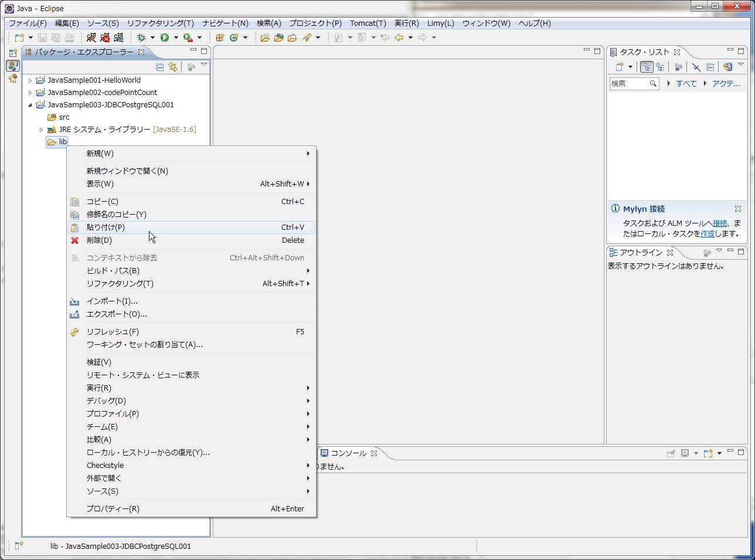The width and height of the screenshot is (755, 560).
Task: Collapse the JavaSample003-JDBCPostgreSQL001 project
Action: (30, 104)
